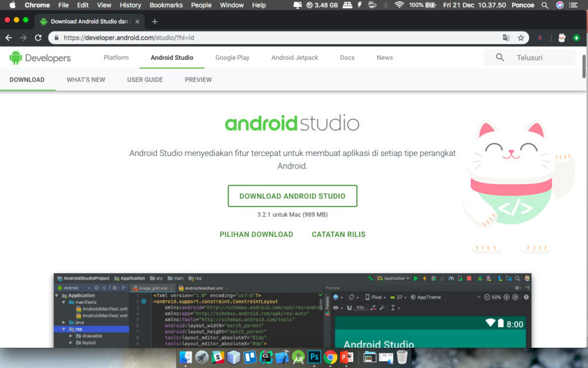Bookmark this page with the star
The width and height of the screenshot is (588, 368).
click(x=521, y=37)
